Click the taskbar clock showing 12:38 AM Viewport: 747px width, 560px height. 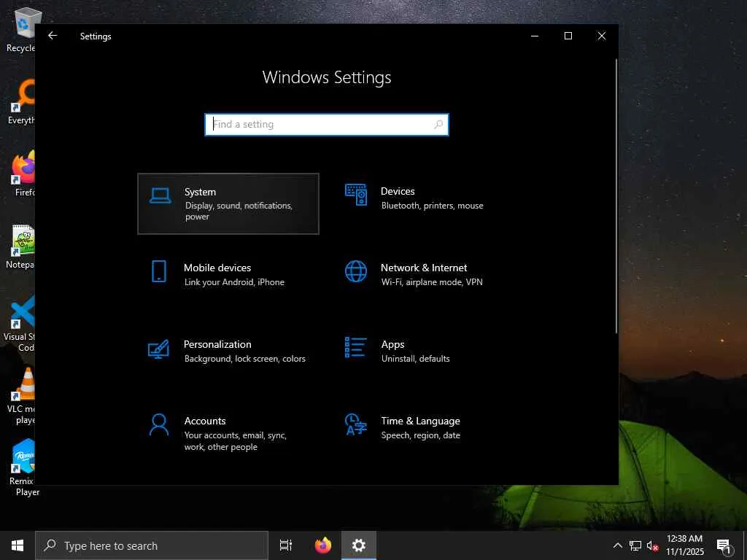(684, 545)
